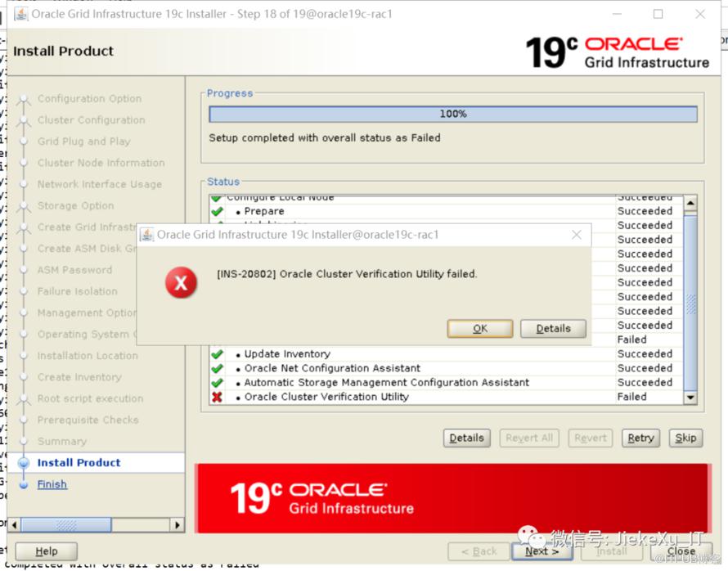Image resolution: width=728 pixels, height=571 pixels.
Task: Click the Install Product step bullet icon
Action: 24,463
